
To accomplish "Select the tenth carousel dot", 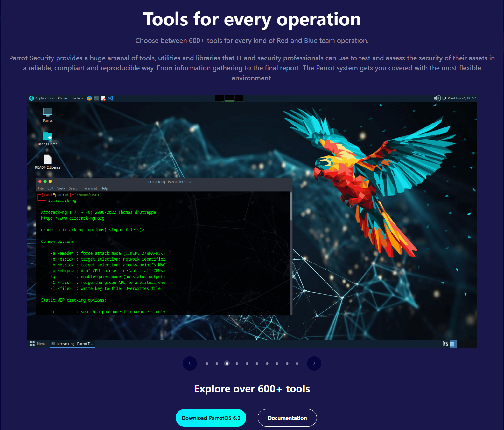I will tap(297, 363).
